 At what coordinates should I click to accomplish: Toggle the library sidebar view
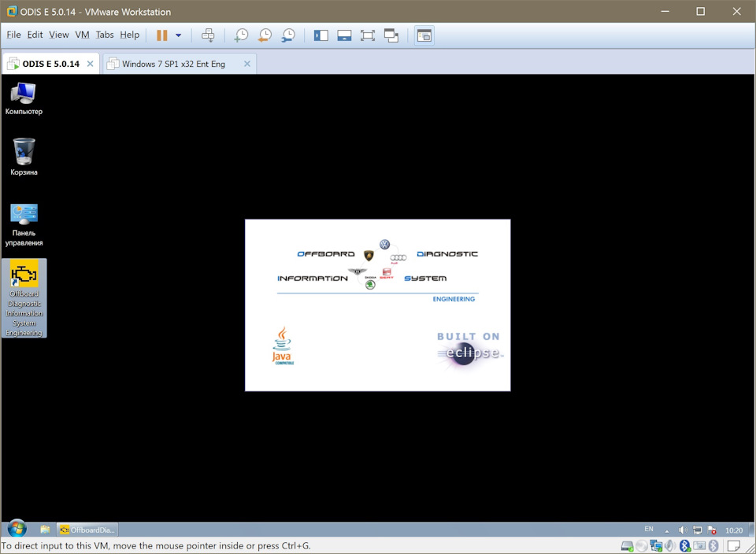(x=321, y=35)
